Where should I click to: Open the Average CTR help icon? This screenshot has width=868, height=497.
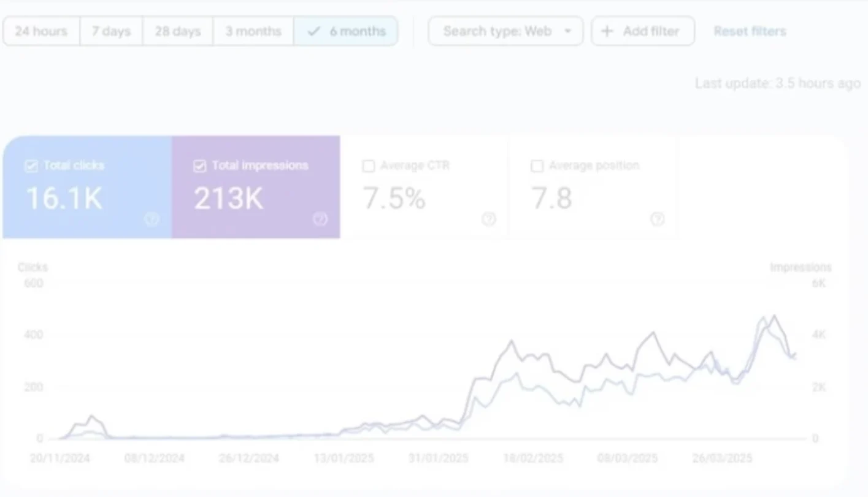click(x=489, y=219)
